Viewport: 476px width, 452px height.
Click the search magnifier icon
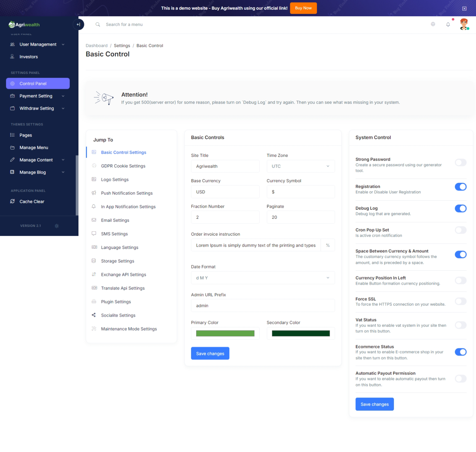pyautogui.click(x=98, y=25)
